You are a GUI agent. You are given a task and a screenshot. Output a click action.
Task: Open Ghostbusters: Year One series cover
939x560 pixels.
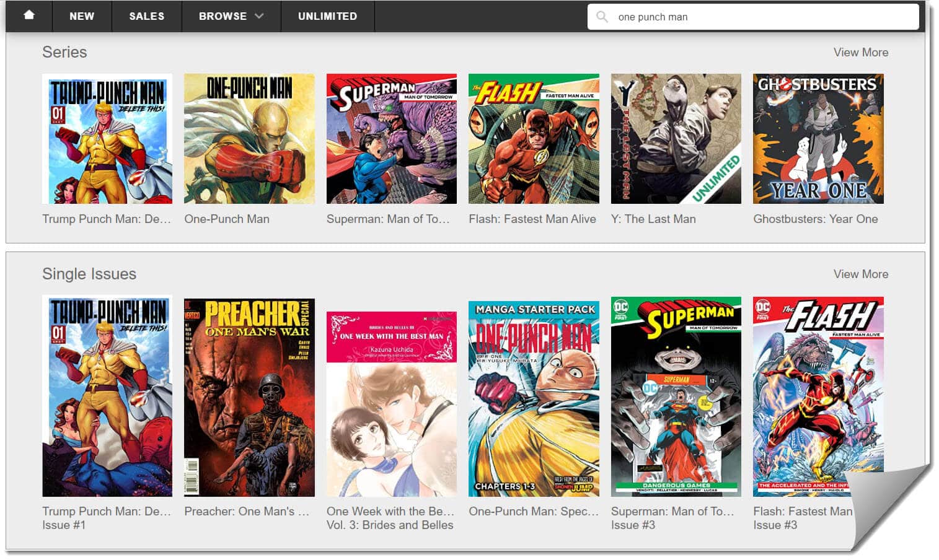(818, 139)
